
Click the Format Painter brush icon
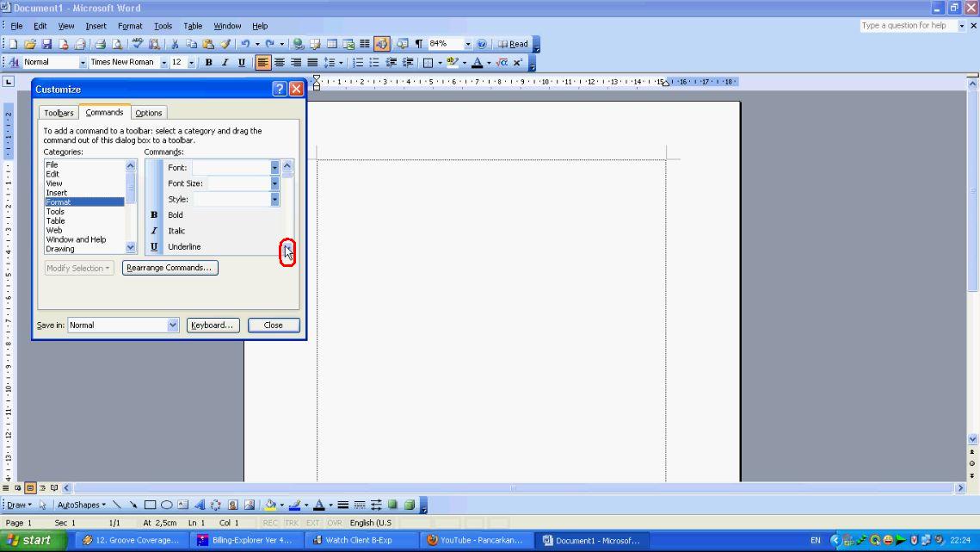click(225, 44)
